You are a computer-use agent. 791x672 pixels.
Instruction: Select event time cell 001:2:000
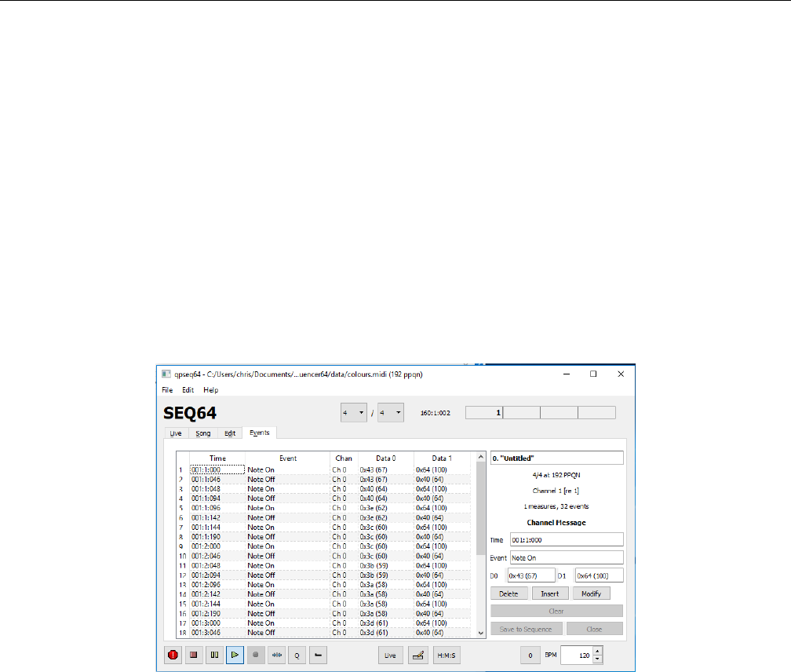pos(217,546)
